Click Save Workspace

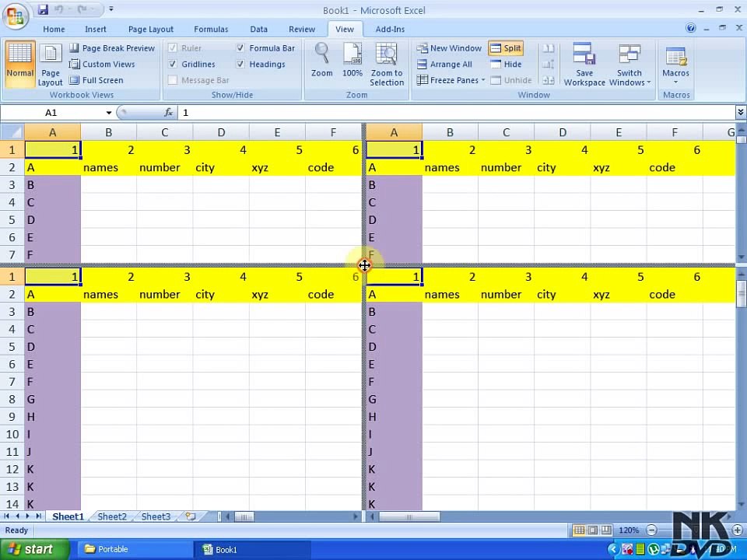pos(584,65)
